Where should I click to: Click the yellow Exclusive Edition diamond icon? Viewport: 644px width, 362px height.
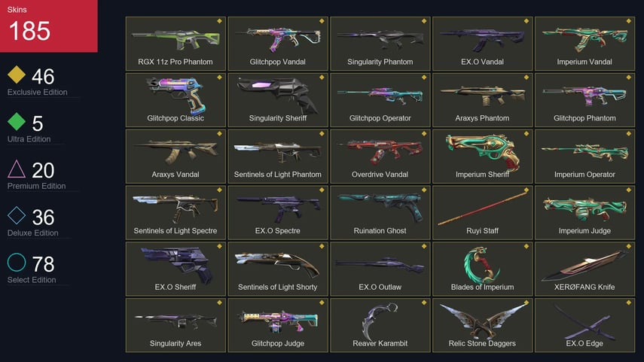pyautogui.click(x=17, y=75)
